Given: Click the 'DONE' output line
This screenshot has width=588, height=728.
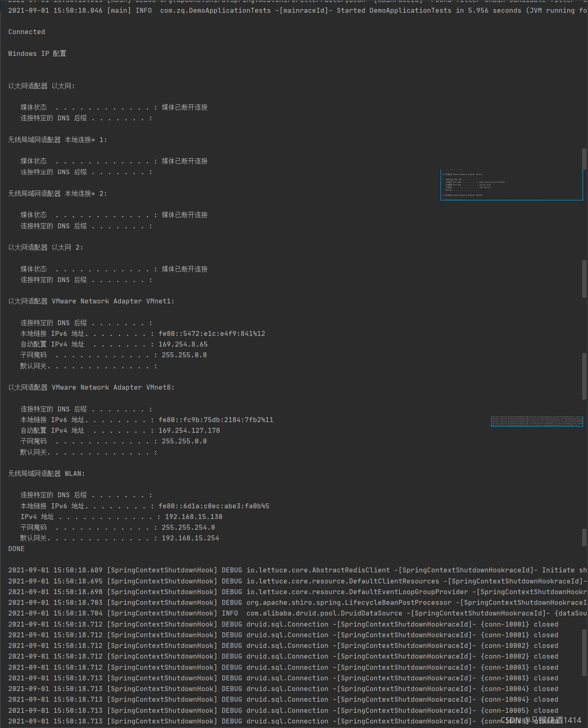Looking at the screenshot, I should pyautogui.click(x=16, y=549).
